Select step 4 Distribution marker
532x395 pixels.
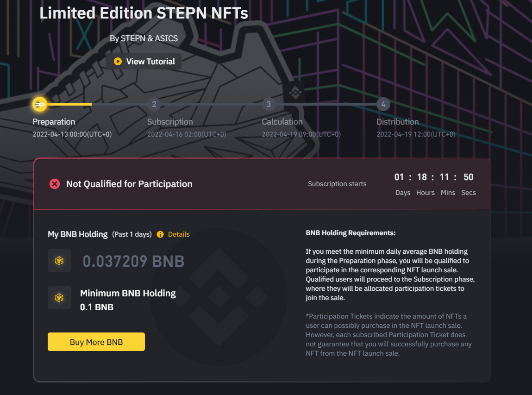pos(383,104)
